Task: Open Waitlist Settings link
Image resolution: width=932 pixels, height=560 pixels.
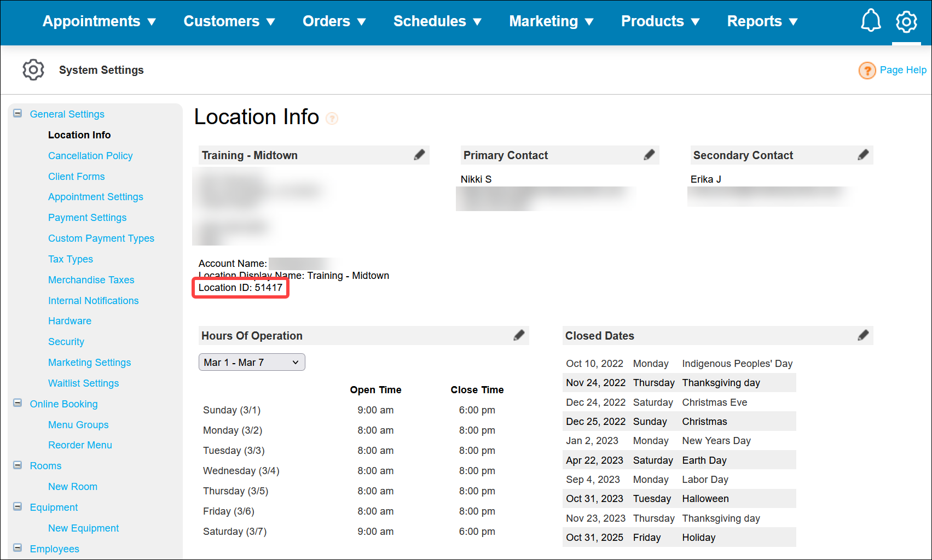Action: pyautogui.click(x=83, y=383)
